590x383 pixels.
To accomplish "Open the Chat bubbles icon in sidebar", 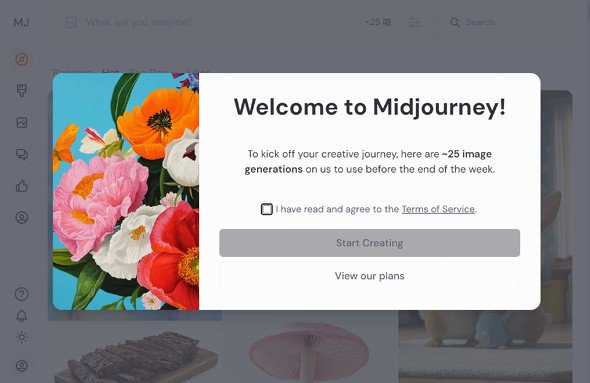I will 22,154.
